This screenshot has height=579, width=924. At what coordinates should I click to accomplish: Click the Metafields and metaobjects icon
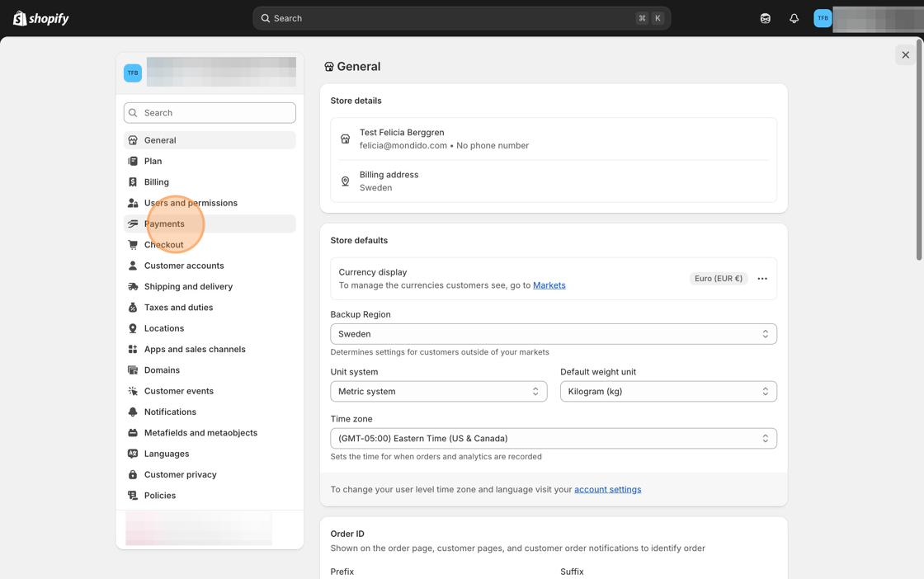coord(133,433)
